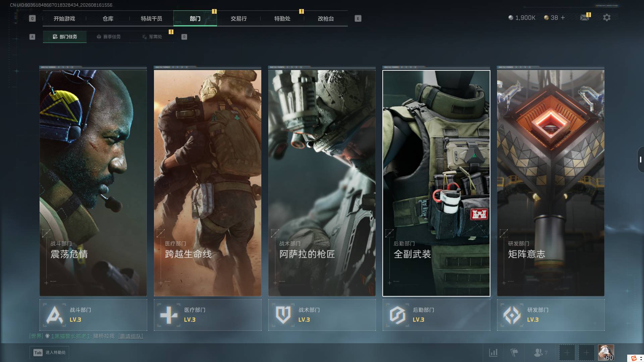644x362 pixels.
Task: Select the 部门 tab
Action: 195,18
